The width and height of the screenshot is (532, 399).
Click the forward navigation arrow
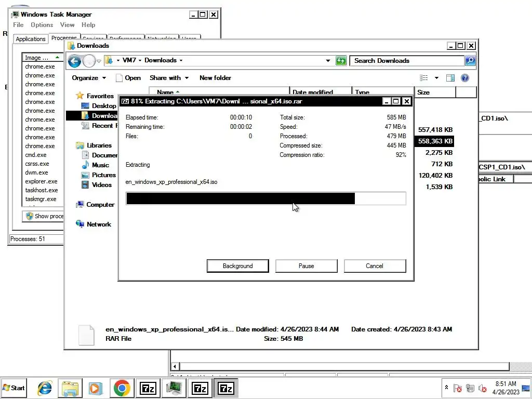point(89,61)
